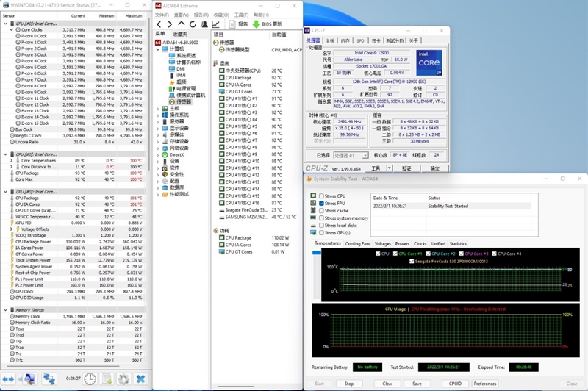Uncheck Stress FPU checkbox
Image resolution: width=588 pixels, height=391 pixels.
click(321, 203)
